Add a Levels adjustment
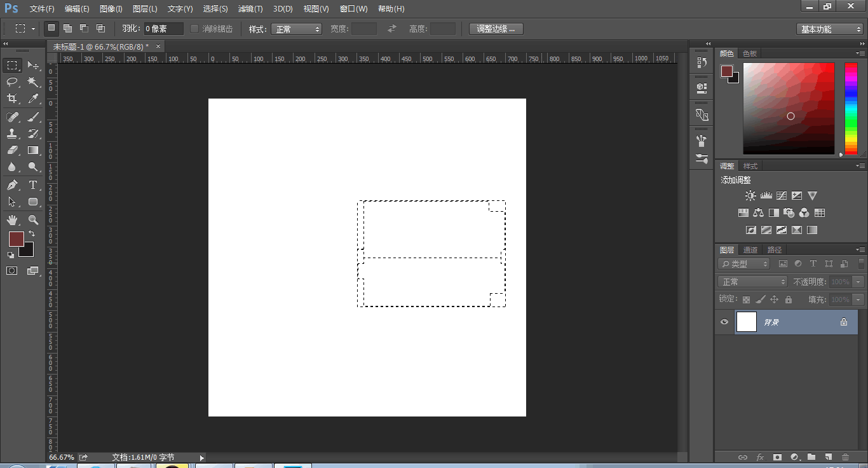The height and width of the screenshot is (468, 868). [766, 196]
